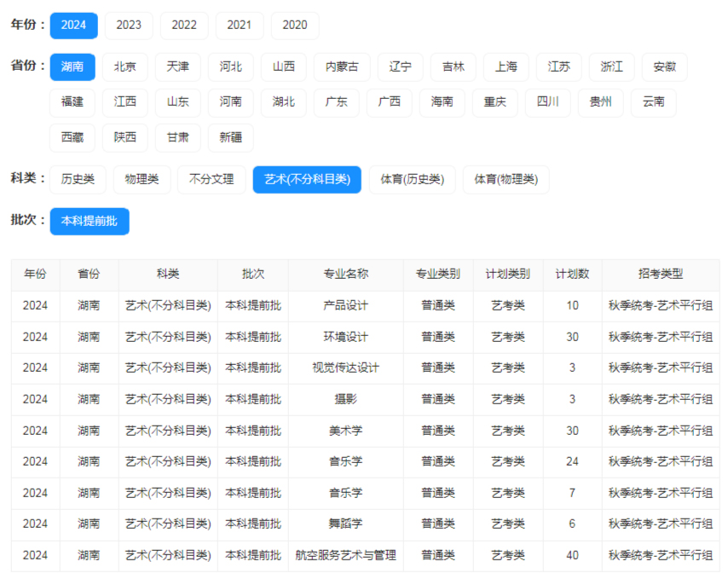Switch province to 湖北
The width and height of the screenshot is (728, 579).
click(284, 102)
